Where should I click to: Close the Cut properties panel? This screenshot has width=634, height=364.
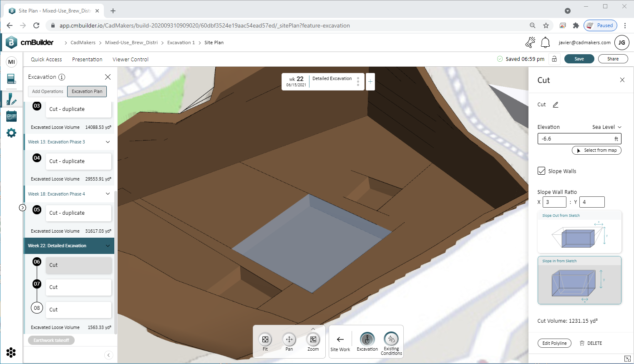point(622,80)
